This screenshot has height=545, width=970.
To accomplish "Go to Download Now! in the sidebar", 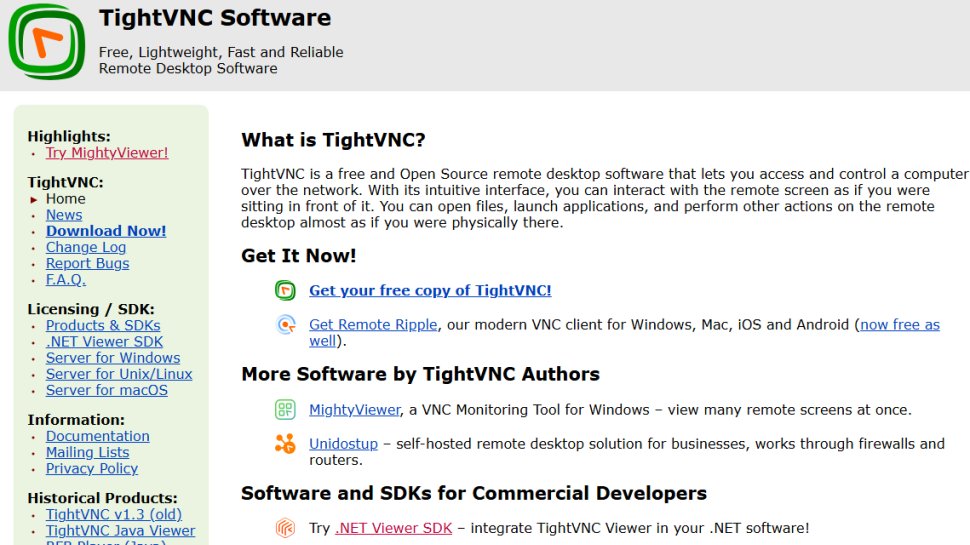I will pos(106,231).
